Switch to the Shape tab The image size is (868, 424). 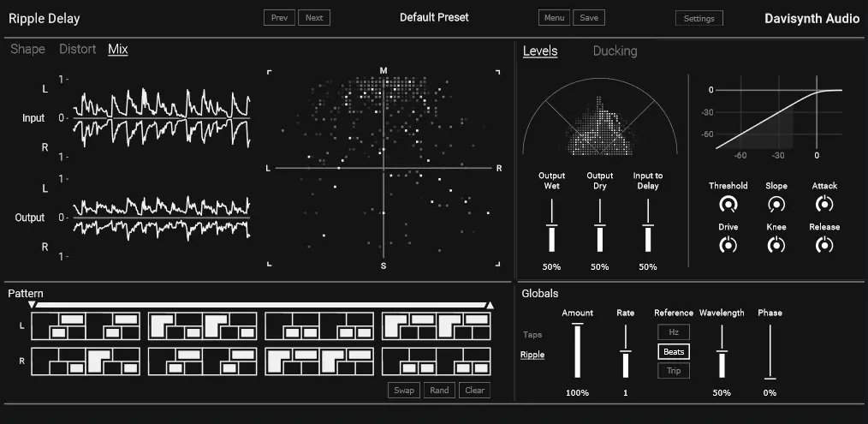[x=27, y=50]
